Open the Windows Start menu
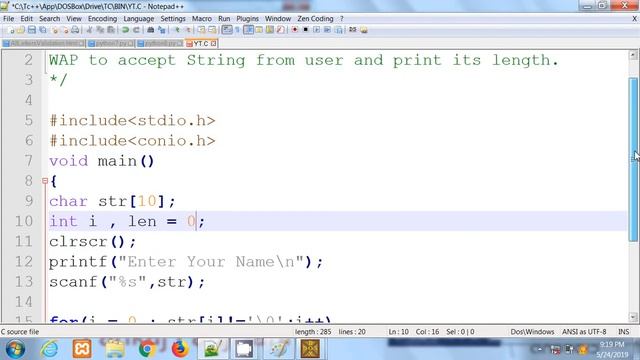Screen dimensions: 640x360 coord(15,349)
